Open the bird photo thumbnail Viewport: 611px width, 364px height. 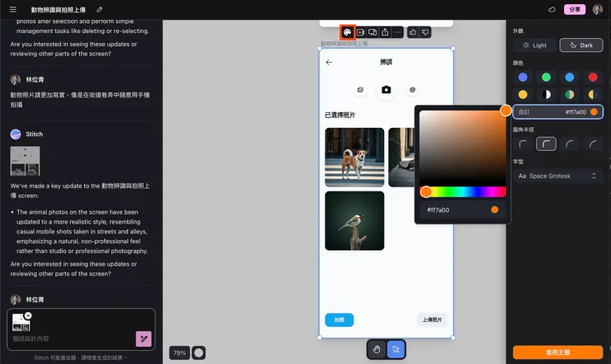tap(354, 220)
